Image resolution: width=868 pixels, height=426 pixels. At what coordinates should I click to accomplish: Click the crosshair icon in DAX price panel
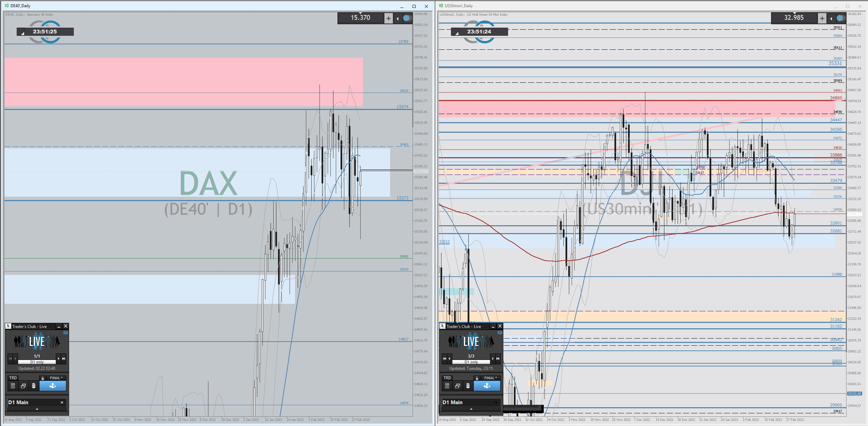[x=388, y=18]
